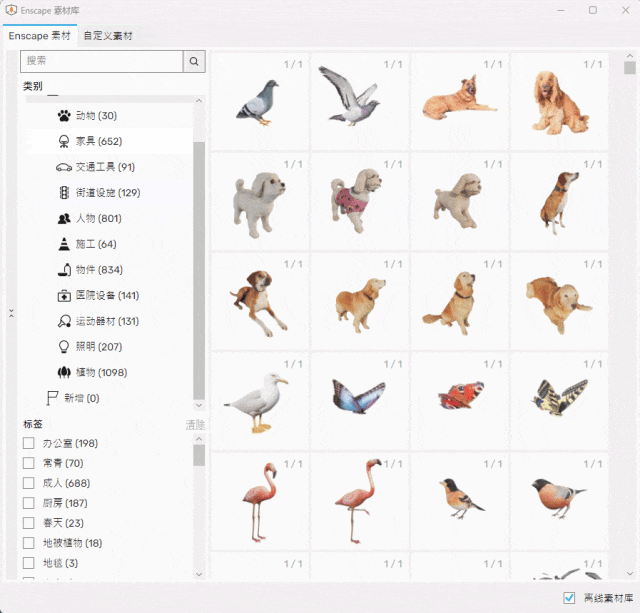
Task: Click the 交通工具 (91) label
Action: pyautogui.click(x=105, y=167)
